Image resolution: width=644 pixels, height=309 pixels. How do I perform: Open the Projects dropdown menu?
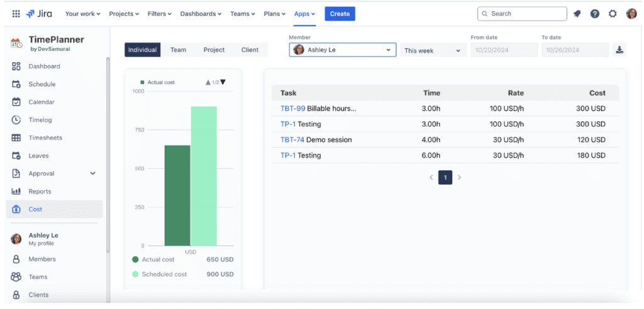124,14
